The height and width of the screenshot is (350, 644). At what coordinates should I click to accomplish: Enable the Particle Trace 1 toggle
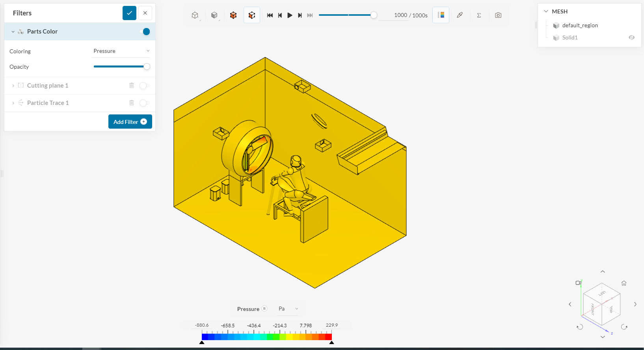[x=144, y=103]
